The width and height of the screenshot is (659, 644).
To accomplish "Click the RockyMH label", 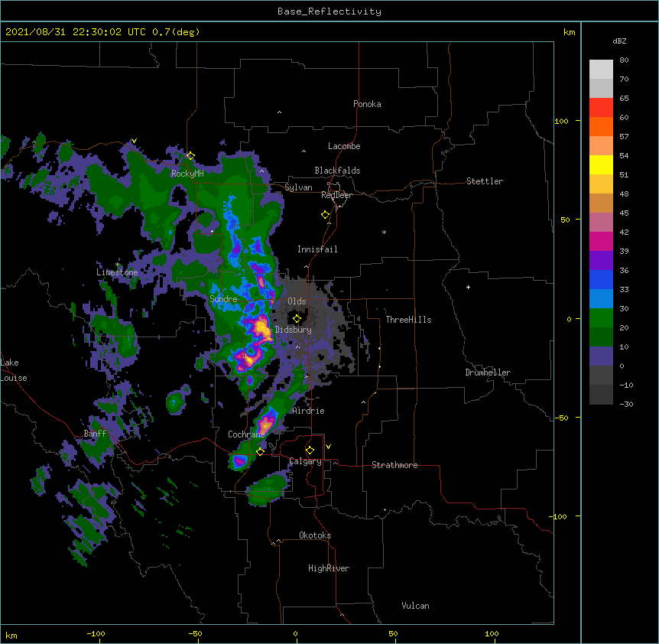I will pos(187,174).
